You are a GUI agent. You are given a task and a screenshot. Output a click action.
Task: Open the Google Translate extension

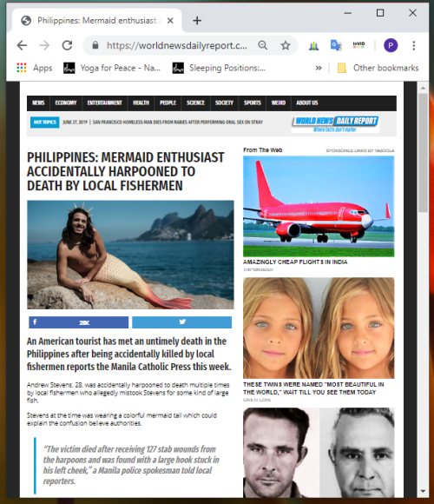pyautogui.click(x=336, y=45)
